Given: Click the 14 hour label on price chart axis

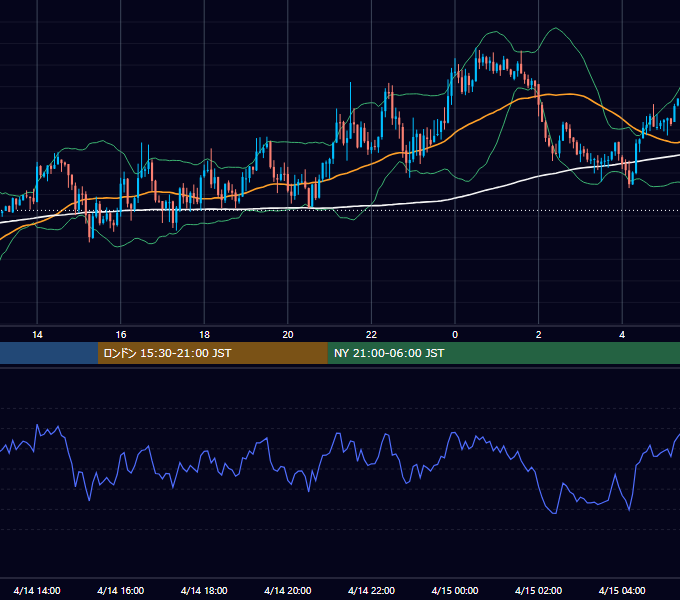Looking at the screenshot, I should pyautogui.click(x=37, y=335).
